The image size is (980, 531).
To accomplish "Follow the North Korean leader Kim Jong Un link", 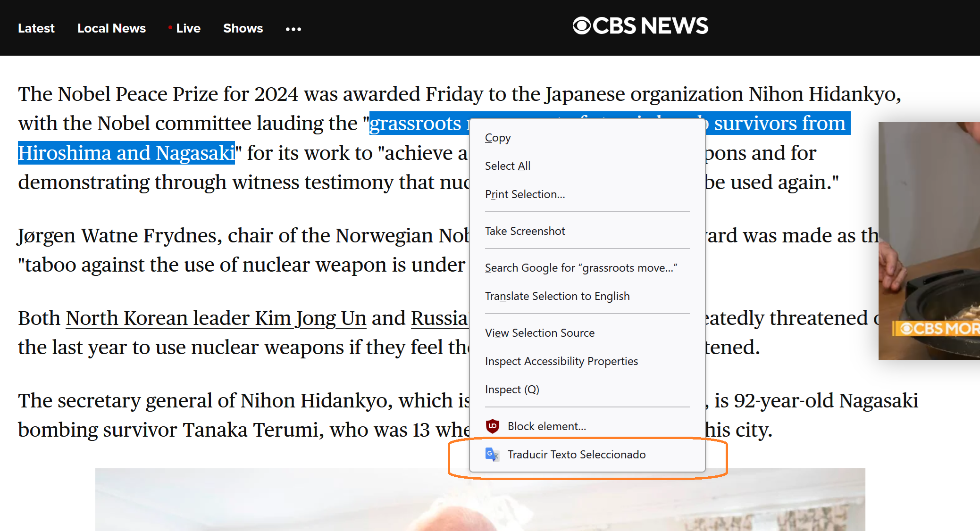I will [216, 318].
